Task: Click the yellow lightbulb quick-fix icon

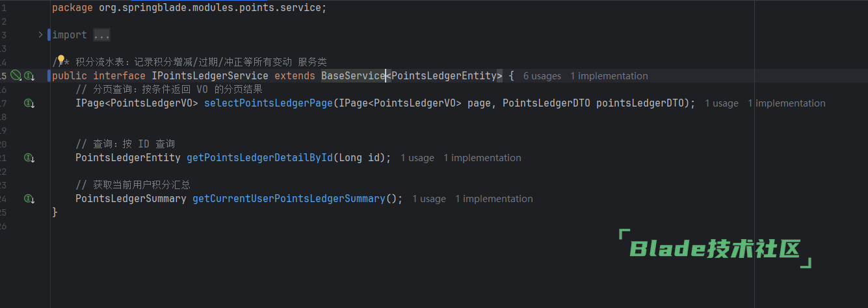Action: (x=61, y=60)
